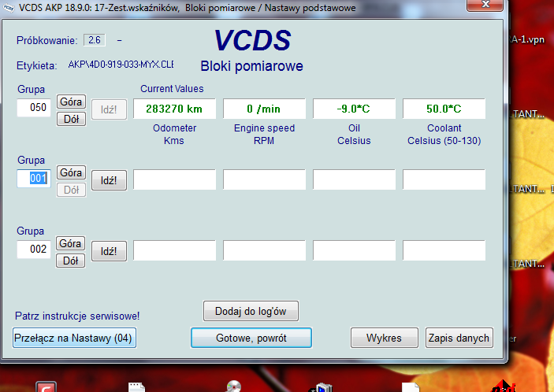Click the oil temperature value -9.0*C
Image resolution: width=554 pixels, height=392 pixels.
pos(354,109)
